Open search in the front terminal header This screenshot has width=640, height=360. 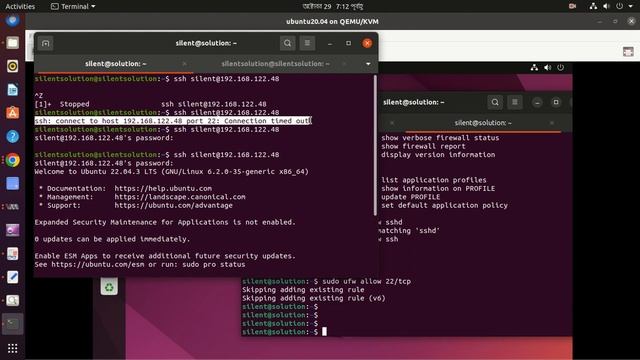click(287, 43)
